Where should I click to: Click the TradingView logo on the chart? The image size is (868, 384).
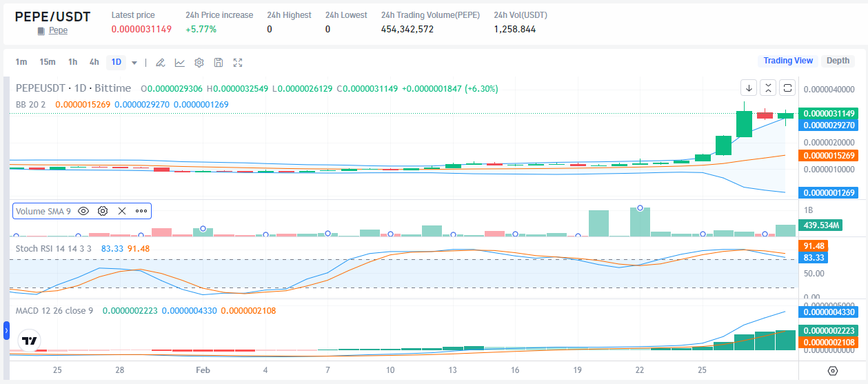tap(30, 341)
